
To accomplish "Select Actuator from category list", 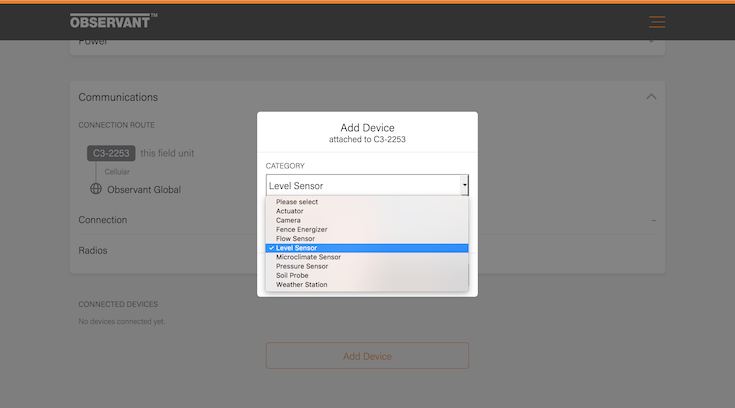I will 290,211.
